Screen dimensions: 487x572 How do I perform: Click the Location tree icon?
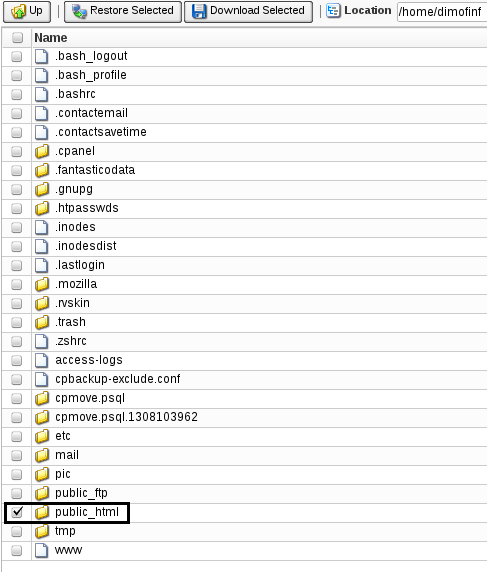click(333, 11)
